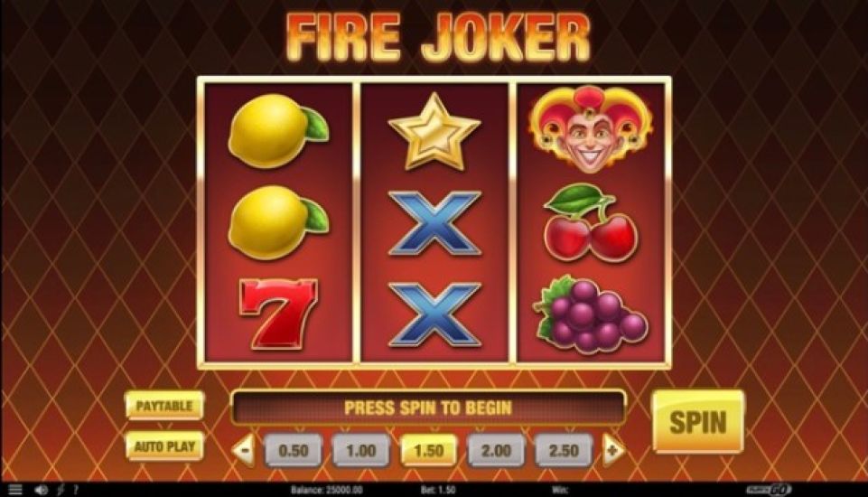Screen dimensions: 868x497
Task: Hit the yellow SPIN button
Action: click(698, 422)
